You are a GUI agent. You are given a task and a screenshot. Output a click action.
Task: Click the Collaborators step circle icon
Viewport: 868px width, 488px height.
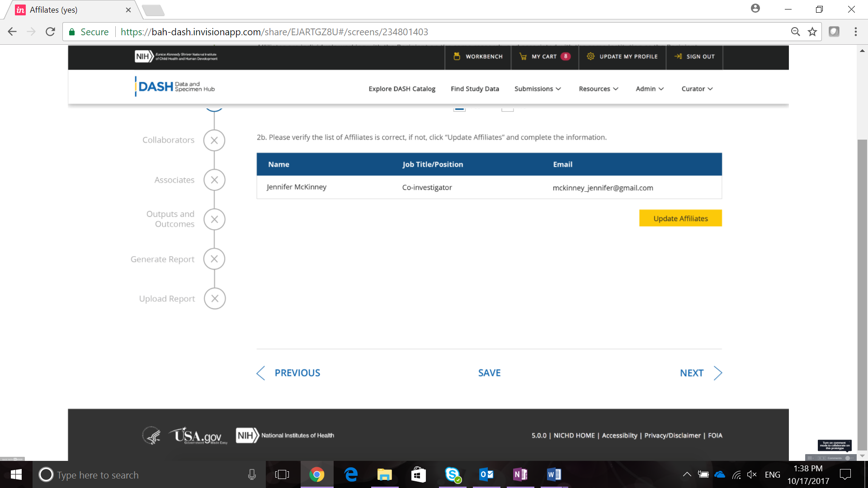tap(214, 141)
